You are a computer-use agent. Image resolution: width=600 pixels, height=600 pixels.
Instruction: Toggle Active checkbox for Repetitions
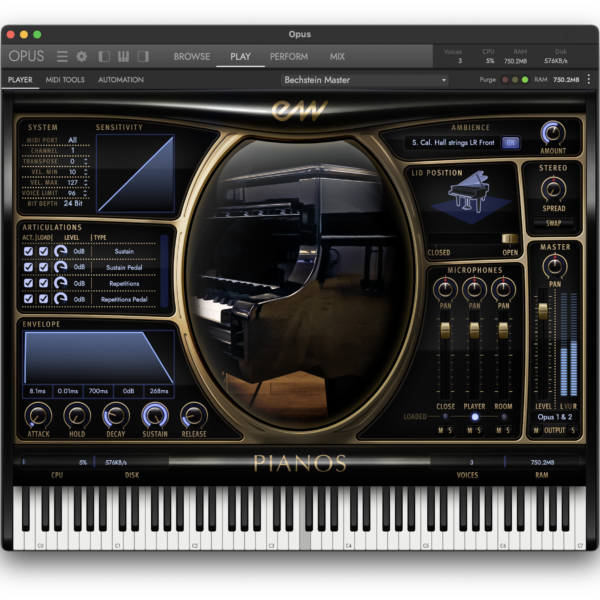pos(28,283)
